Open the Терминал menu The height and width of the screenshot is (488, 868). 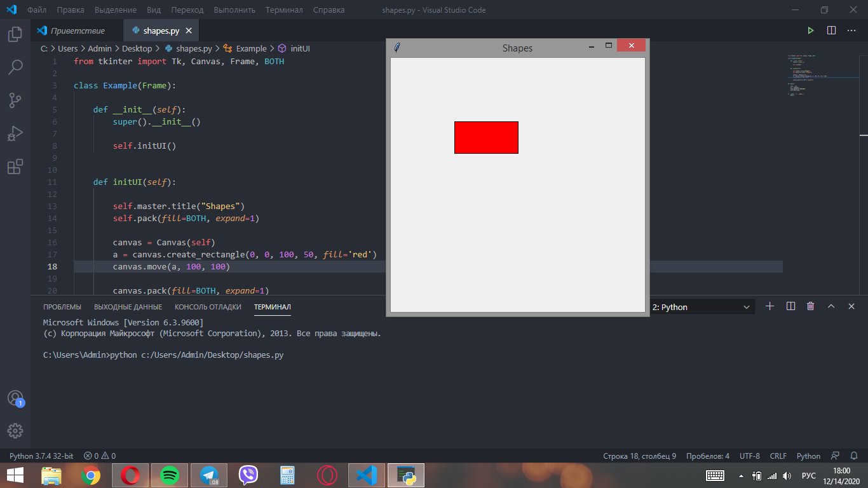[x=284, y=10]
